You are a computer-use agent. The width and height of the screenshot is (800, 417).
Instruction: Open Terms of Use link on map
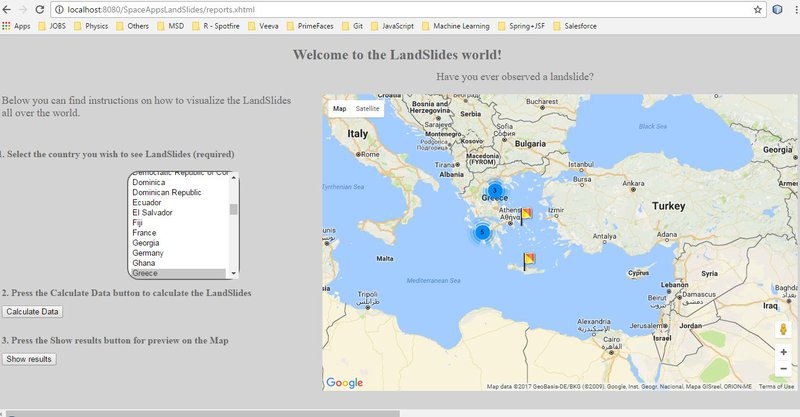(x=776, y=386)
